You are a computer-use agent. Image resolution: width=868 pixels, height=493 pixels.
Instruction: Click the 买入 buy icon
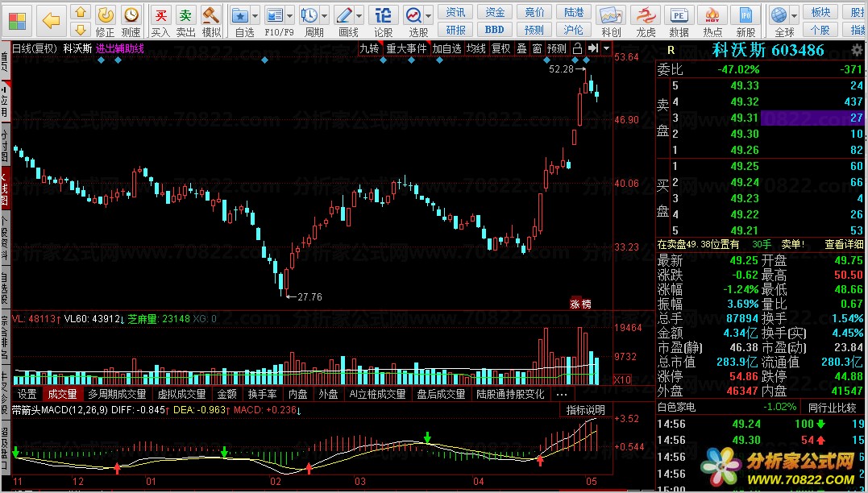coord(160,15)
